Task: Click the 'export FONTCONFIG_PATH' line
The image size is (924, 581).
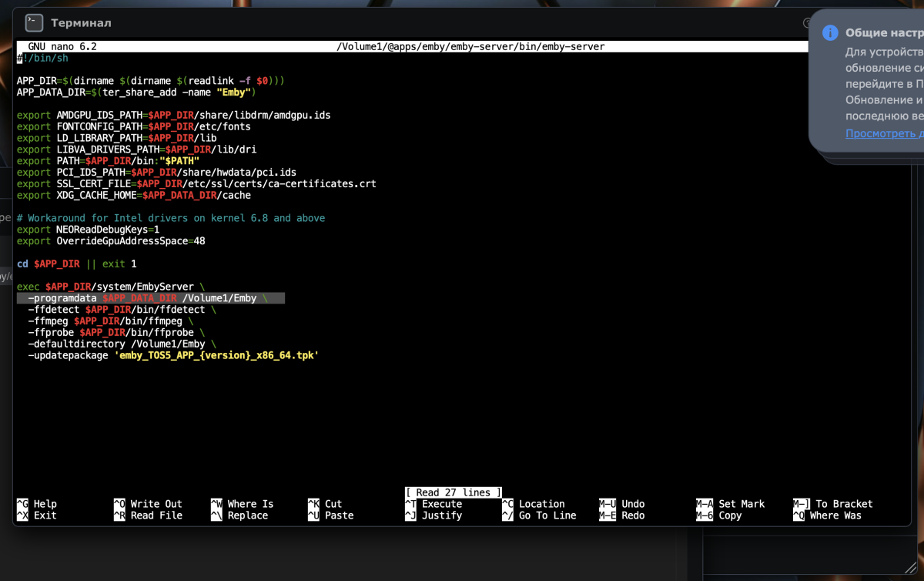Action: pos(133,126)
